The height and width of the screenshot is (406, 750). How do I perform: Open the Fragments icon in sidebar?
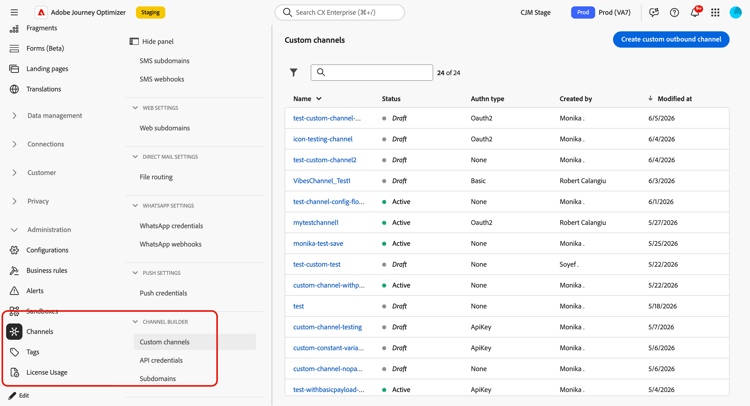14,29
